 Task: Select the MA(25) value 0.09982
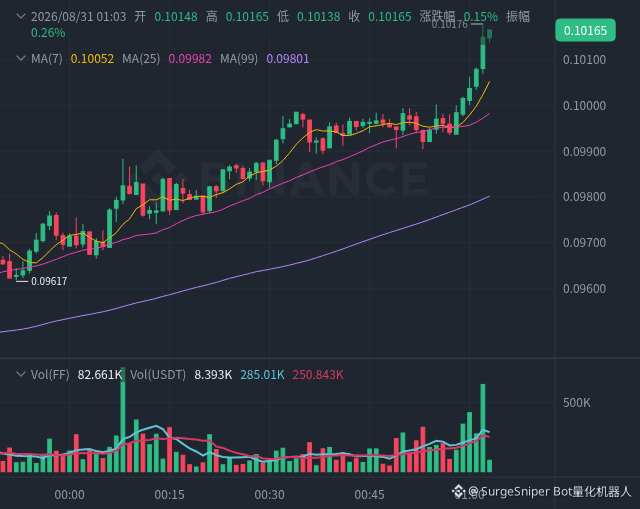[x=190, y=59]
